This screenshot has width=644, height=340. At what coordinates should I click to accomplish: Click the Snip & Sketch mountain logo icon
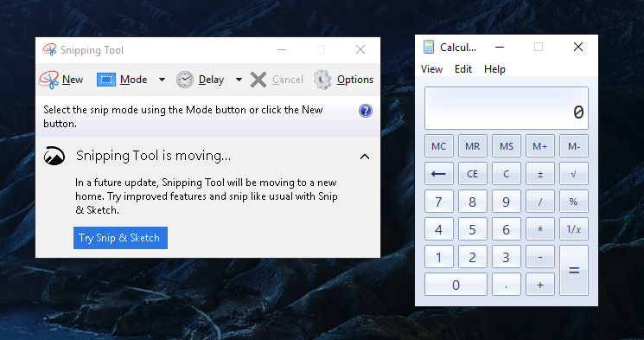tap(54, 156)
